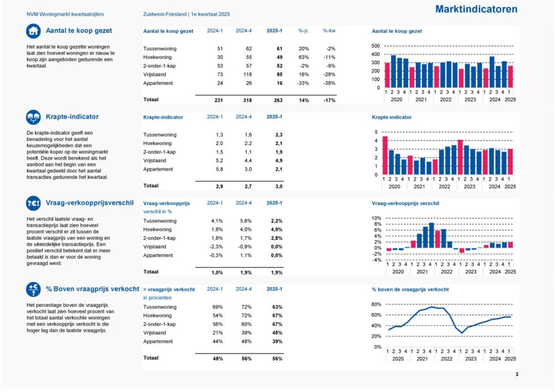This screenshot has width=555, height=392.
Task: Click the Zuidwest-Friesland 1e kwartaal 2025 header
Action: tap(186, 15)
